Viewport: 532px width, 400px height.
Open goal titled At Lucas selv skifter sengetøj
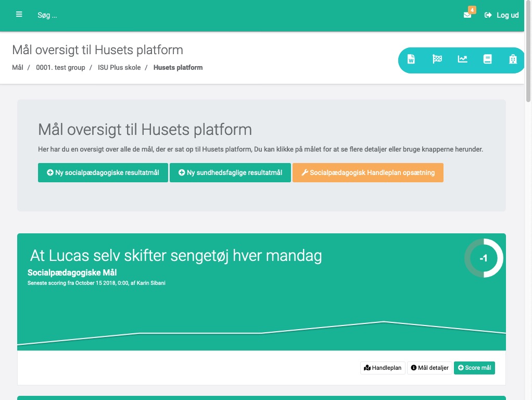176,256
